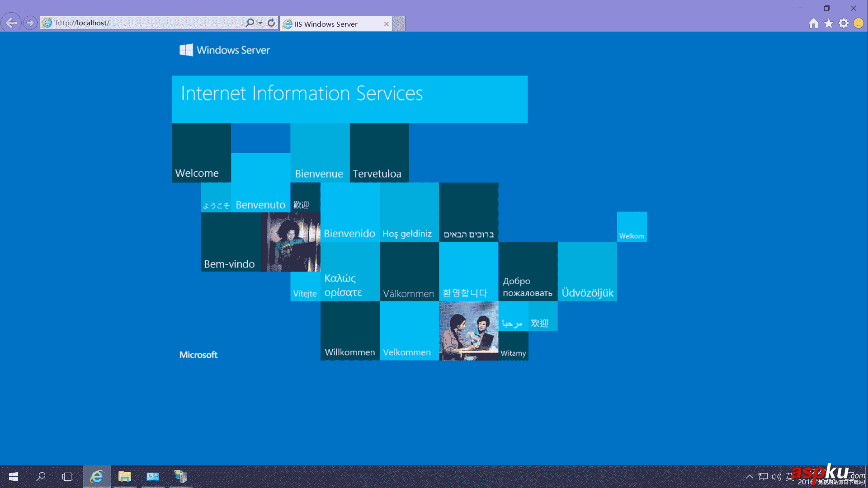This screenshot has height=488, width=868.
Task: Expand the address bar dropdown arrow
Action: [260, 23]
